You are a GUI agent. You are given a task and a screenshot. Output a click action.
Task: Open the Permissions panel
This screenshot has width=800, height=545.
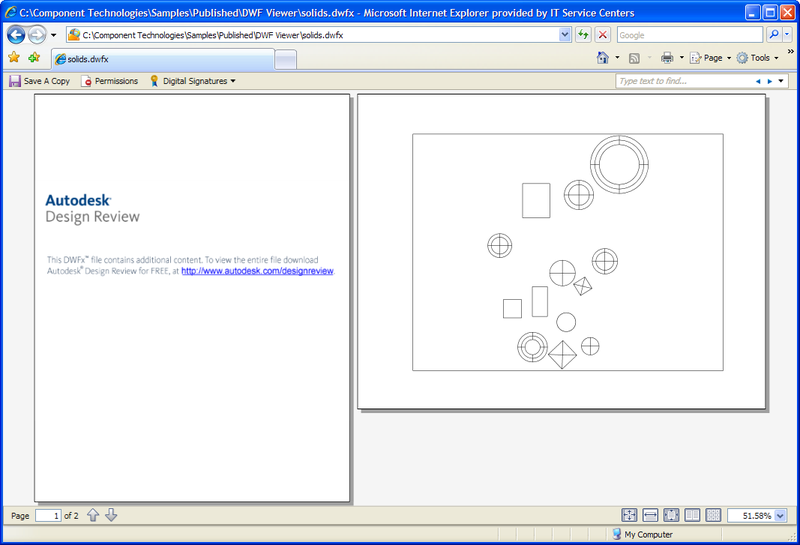(x=110, y=81)
